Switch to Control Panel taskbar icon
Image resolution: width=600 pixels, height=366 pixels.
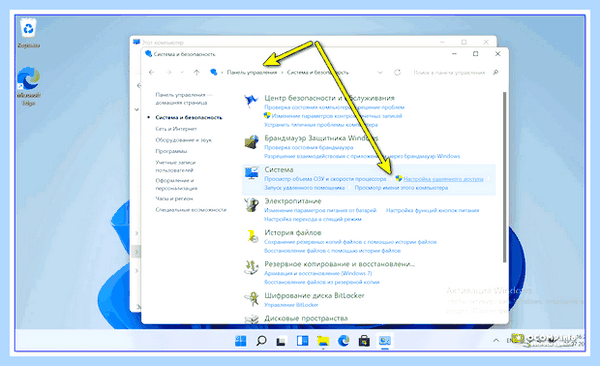click(385, 340)
